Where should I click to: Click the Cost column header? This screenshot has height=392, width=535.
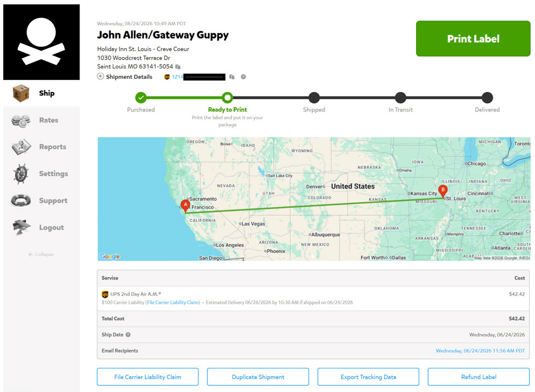coord(520,278)
